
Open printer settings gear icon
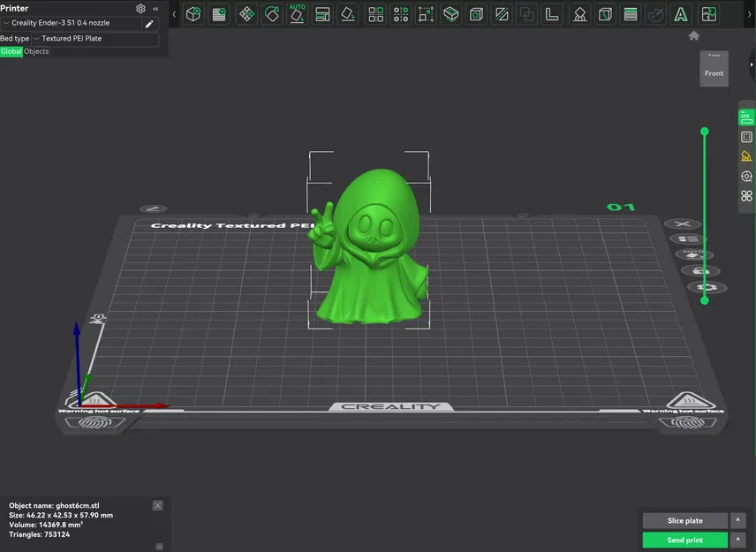(140, 8)
